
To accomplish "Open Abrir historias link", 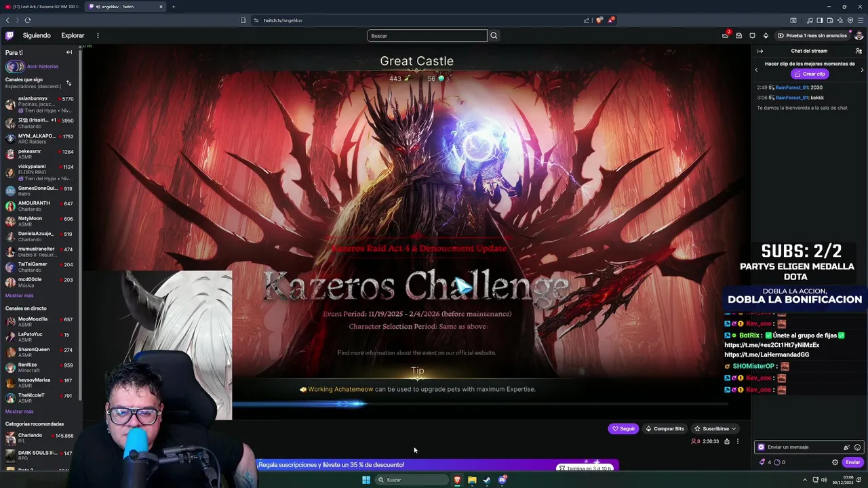I will point(42,66).
